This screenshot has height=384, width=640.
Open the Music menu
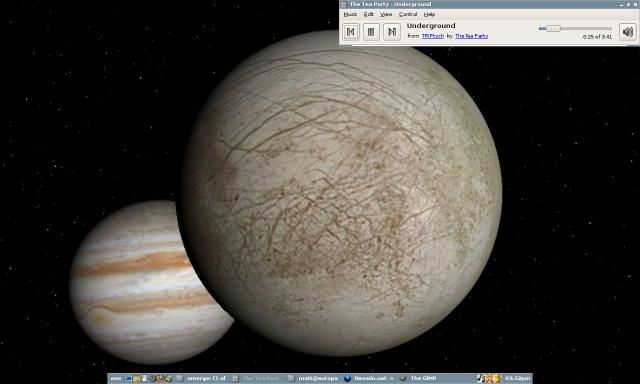click(350, 14)
